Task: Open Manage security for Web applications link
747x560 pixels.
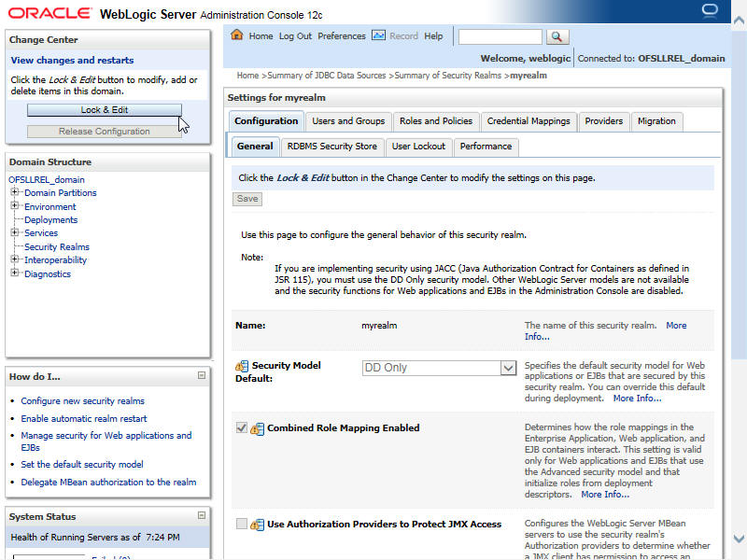Action: (106, 441)
